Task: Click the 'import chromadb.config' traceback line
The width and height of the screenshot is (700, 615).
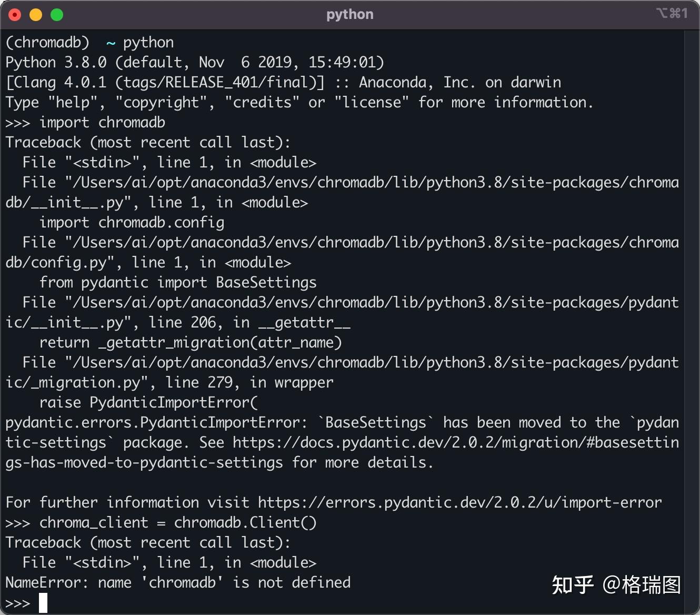Action: 132,223
